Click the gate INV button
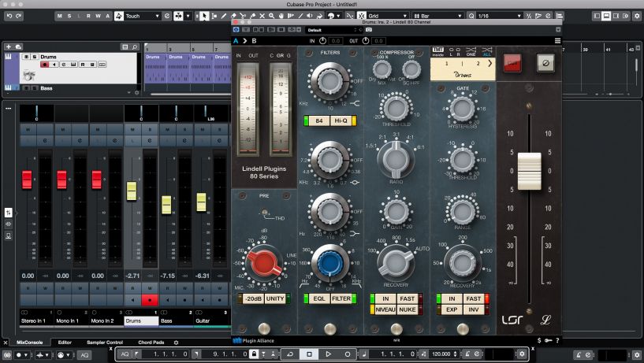644x363 pixels. coord(474,309)
